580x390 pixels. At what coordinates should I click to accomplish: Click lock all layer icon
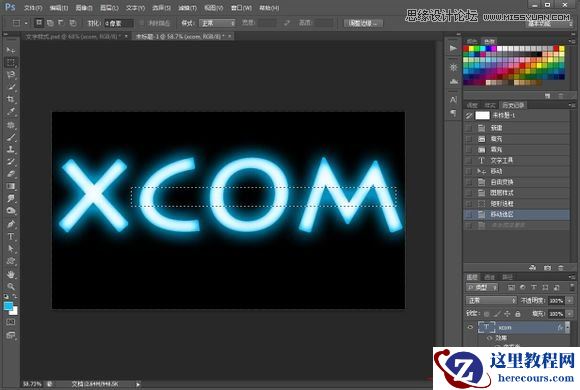pyautogui.click(x=518, y=314)
